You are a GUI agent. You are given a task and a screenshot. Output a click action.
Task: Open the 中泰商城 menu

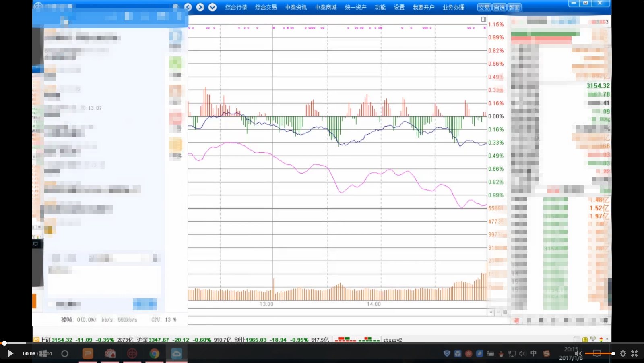click(x=326, y=7)
